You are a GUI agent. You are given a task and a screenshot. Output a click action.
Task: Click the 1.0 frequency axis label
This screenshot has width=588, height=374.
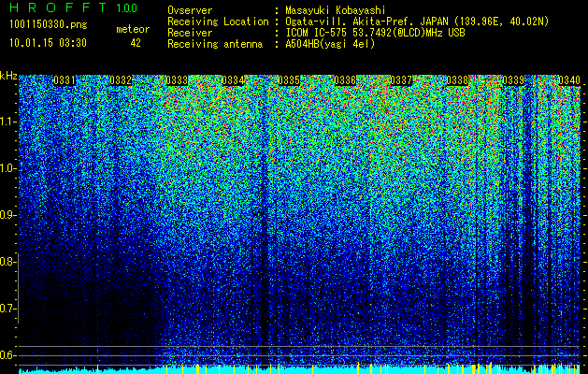7,169
